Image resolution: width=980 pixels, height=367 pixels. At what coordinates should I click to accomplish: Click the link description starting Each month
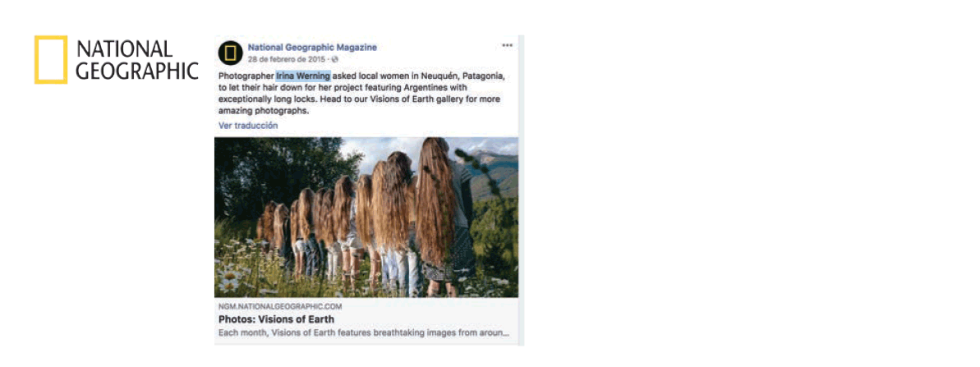pyautogui.click(x=364, y=333)
